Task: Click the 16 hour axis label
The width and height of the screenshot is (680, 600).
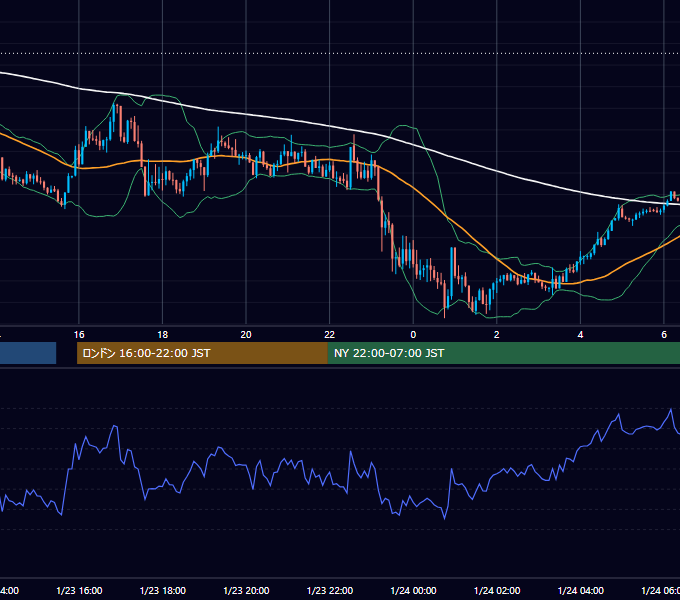Action: click(x=79, y=335)
